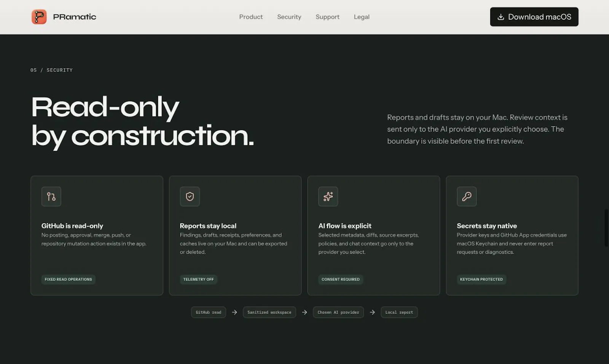Click the 'Chosen AI provider' flow chip

point(338,312)
